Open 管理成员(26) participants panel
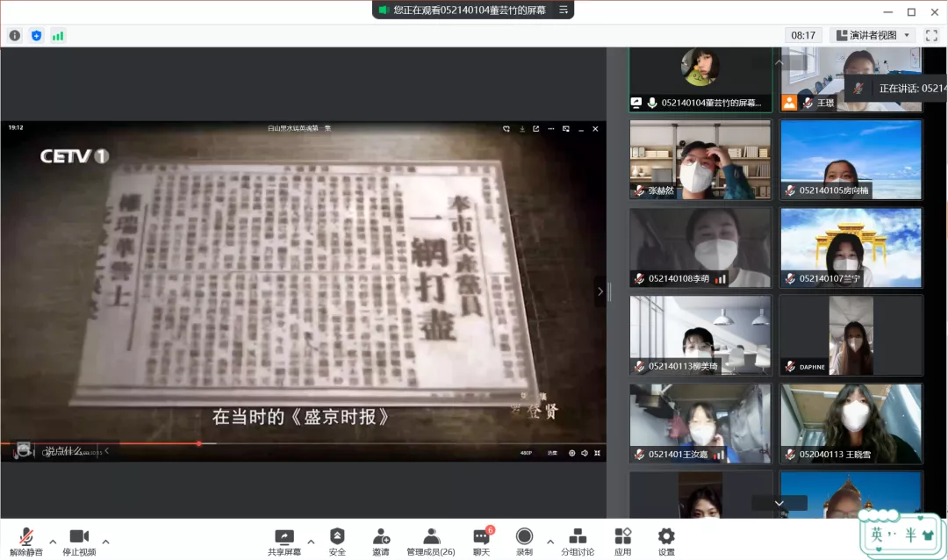Image resolution: width=948 pixels, height=560 pixels. click(431, 542)
